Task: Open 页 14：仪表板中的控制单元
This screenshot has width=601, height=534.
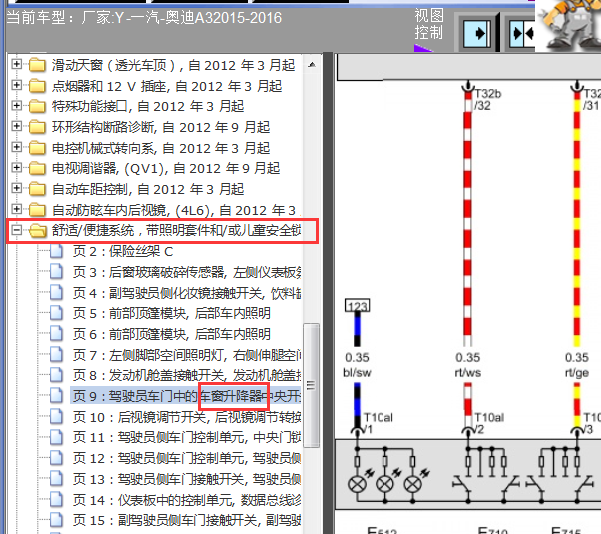Action: pos(187,499)
